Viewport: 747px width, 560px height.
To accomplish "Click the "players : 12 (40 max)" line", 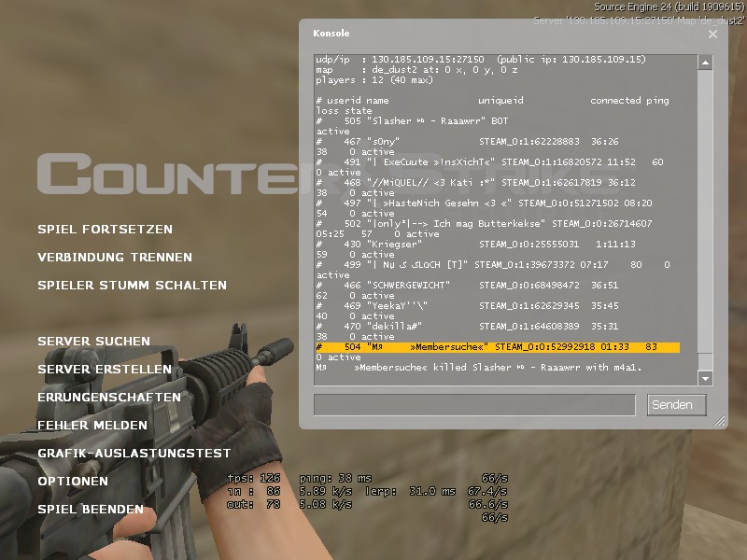I will point(374,80).
